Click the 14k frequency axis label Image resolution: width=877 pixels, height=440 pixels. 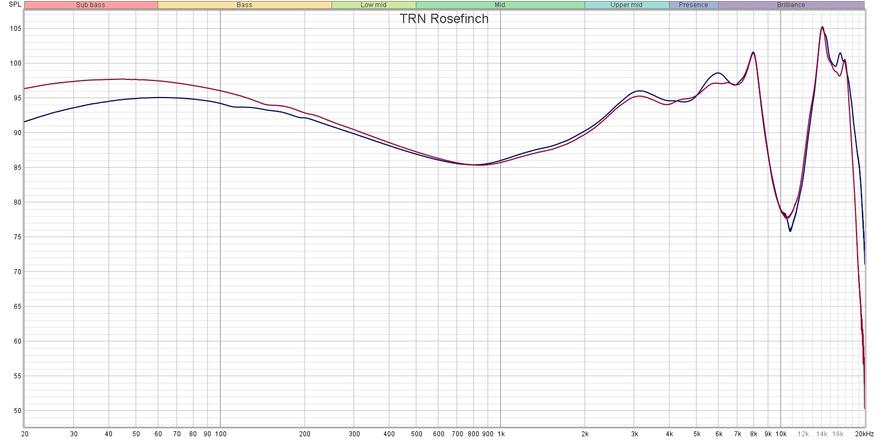[822, 434]
